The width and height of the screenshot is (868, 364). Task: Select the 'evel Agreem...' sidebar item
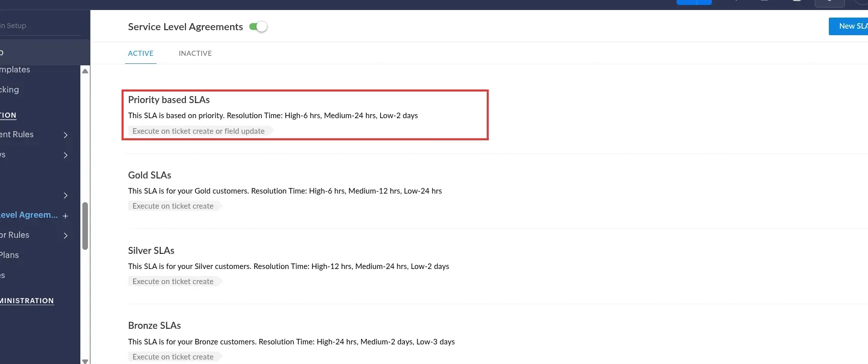pyautogui.click(x=29, y=215)
